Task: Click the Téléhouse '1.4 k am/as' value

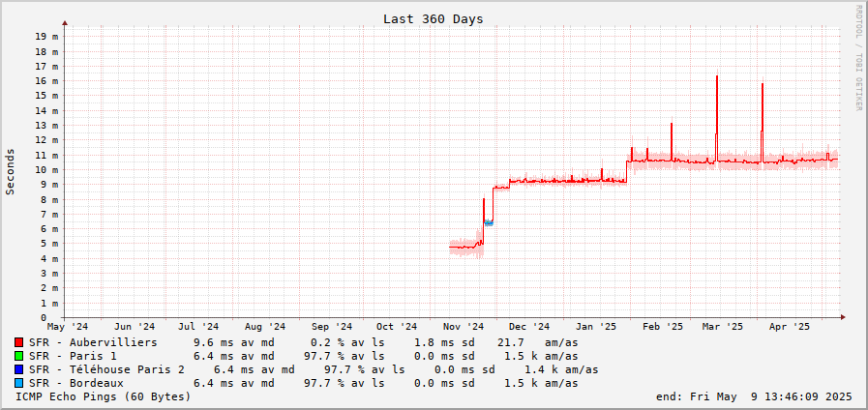Action: (561, 369)
